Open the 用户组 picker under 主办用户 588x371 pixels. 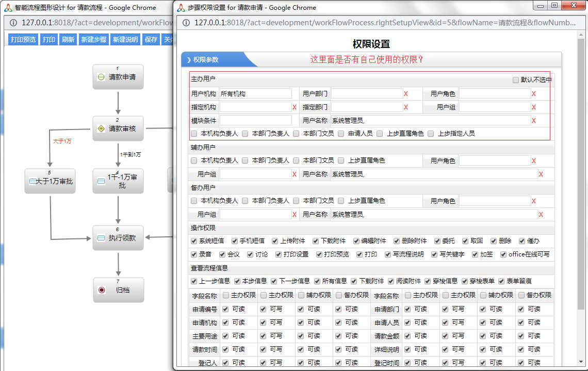[x=494, y=107]
